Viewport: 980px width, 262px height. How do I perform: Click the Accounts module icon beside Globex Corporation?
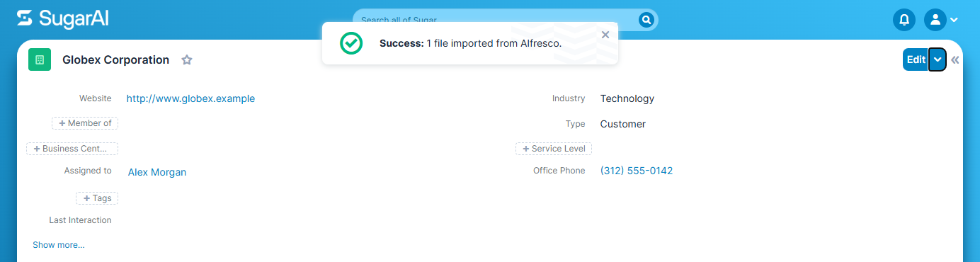click(x=40, y=60)
